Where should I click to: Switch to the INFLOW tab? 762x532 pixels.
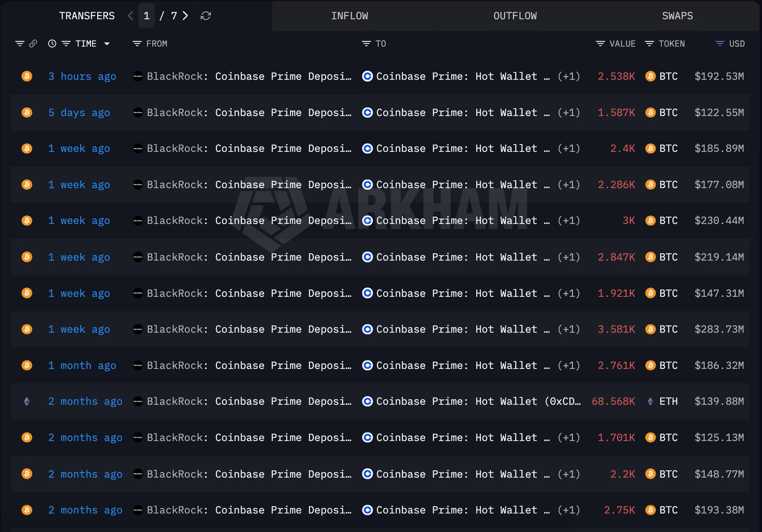click(350, 16)
